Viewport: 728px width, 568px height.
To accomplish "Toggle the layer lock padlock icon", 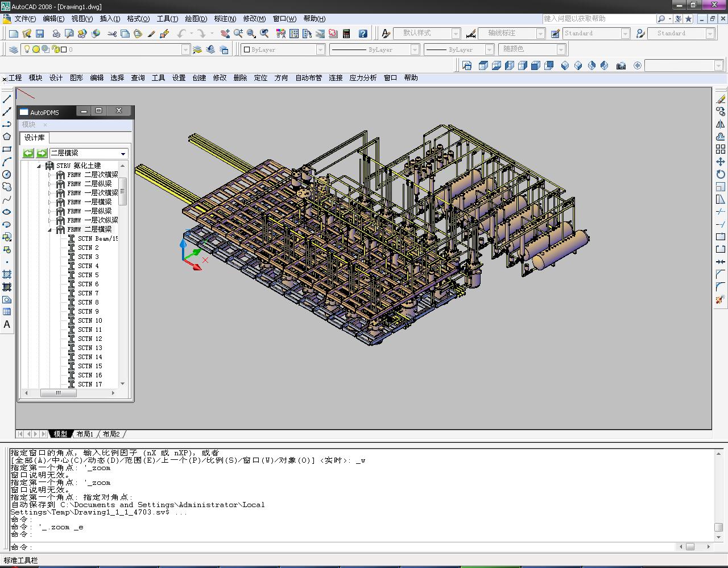I will (x=56, y=50).
